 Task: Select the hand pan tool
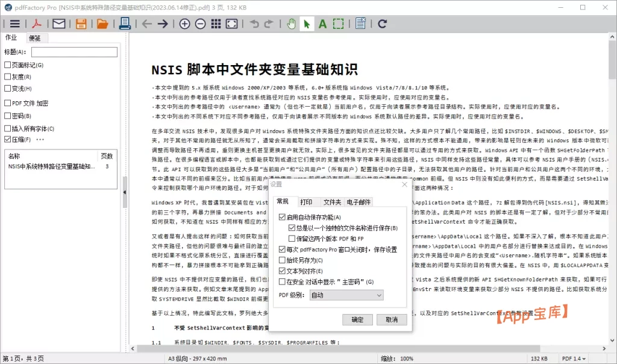290,24
